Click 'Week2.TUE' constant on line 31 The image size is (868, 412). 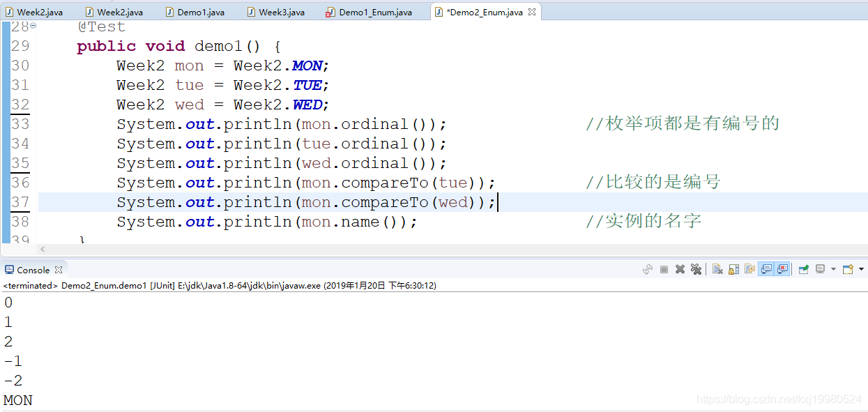(x=277, y=85)
